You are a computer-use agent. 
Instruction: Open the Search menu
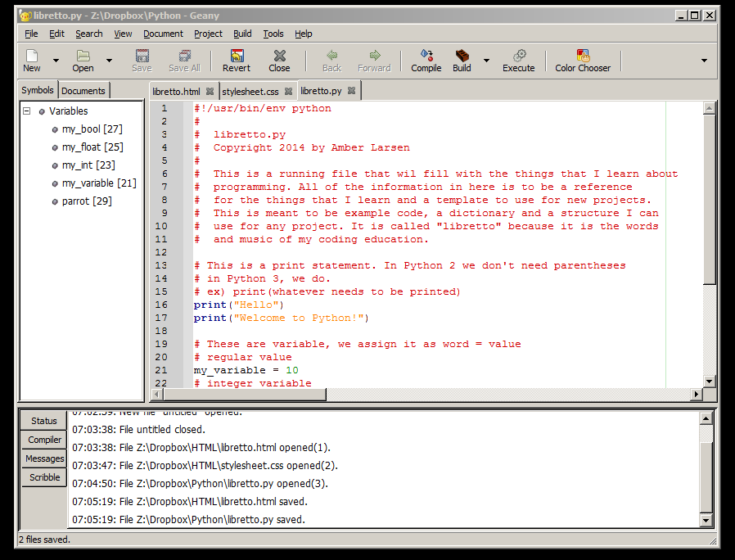click(89, 34)
